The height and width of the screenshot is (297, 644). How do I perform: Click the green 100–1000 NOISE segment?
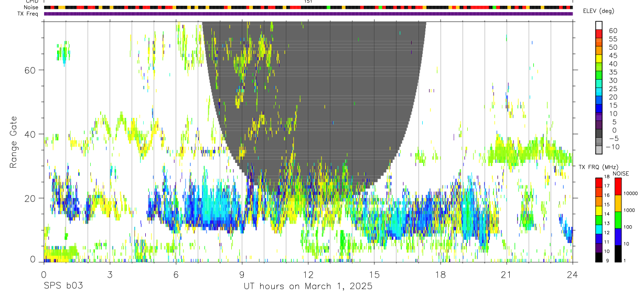[x=618, y=219]
